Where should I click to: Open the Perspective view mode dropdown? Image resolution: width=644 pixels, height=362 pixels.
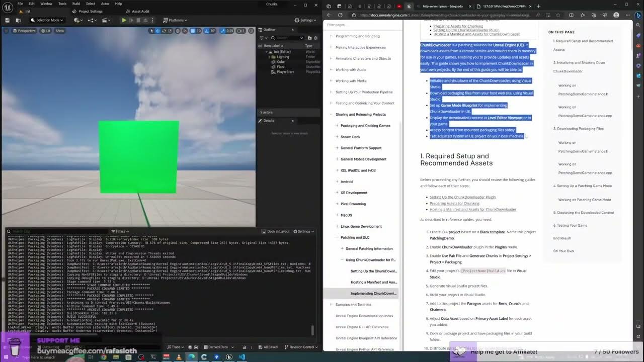(24, 31)
